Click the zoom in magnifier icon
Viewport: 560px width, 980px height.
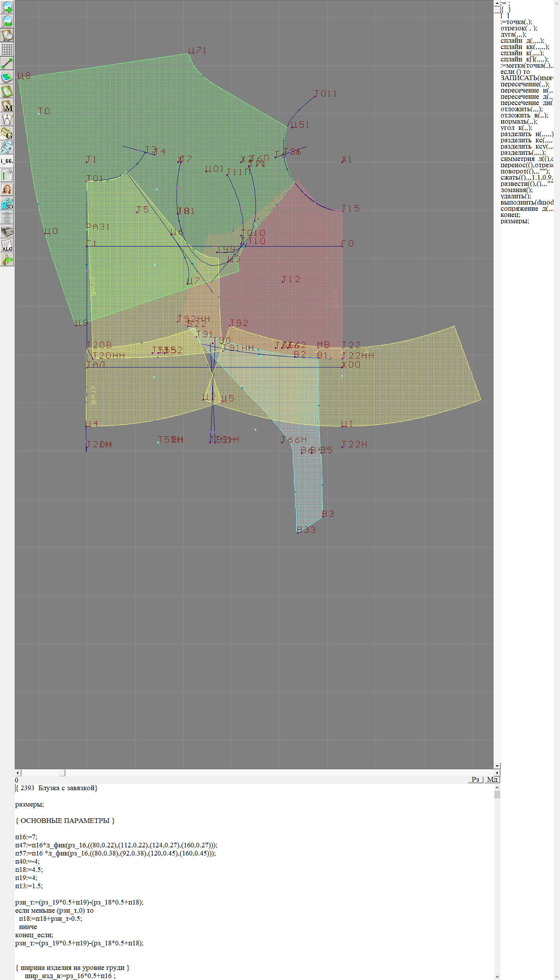(x=7, y=7)
